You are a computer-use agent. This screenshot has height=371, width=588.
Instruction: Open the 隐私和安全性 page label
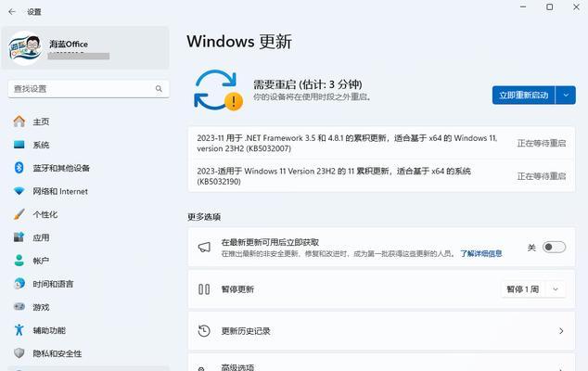pyautogui.click(x=58, y=353)
